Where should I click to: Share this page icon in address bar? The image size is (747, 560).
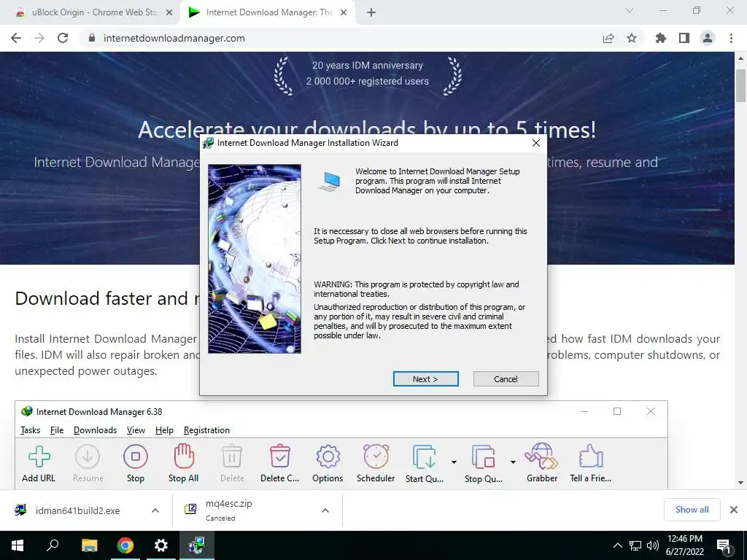coord(608,38)
